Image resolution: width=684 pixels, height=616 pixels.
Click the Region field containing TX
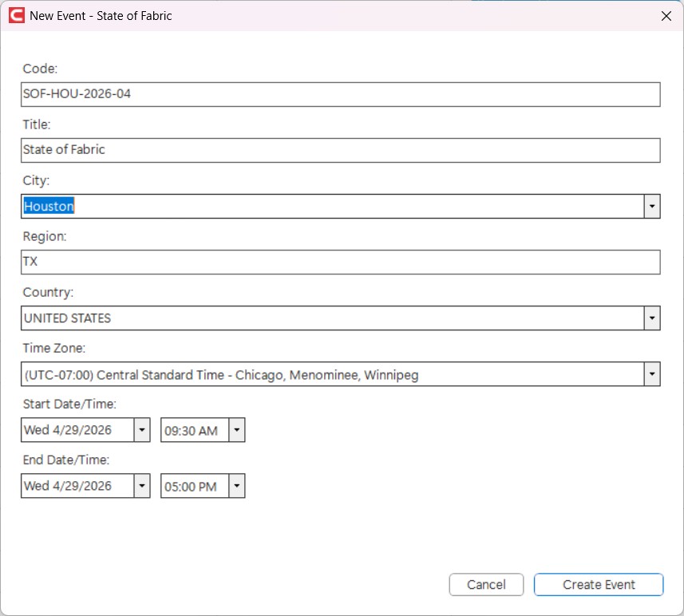pyautogui.click(x=340, y=263)
